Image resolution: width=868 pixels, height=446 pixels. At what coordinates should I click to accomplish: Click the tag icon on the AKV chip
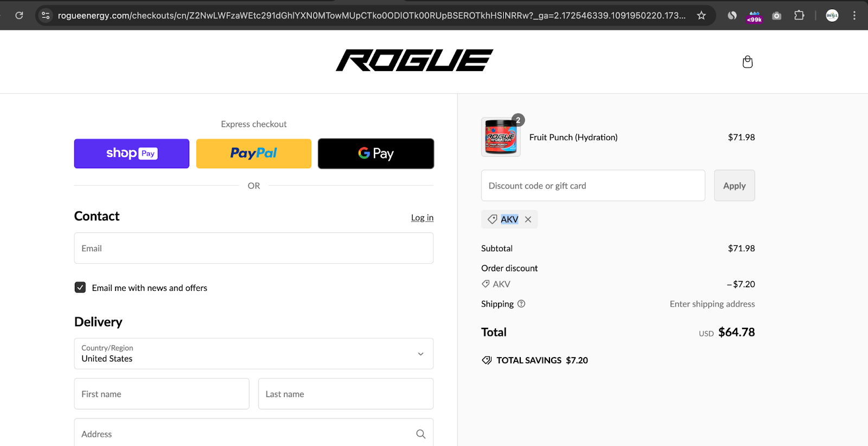click(493, 219)
